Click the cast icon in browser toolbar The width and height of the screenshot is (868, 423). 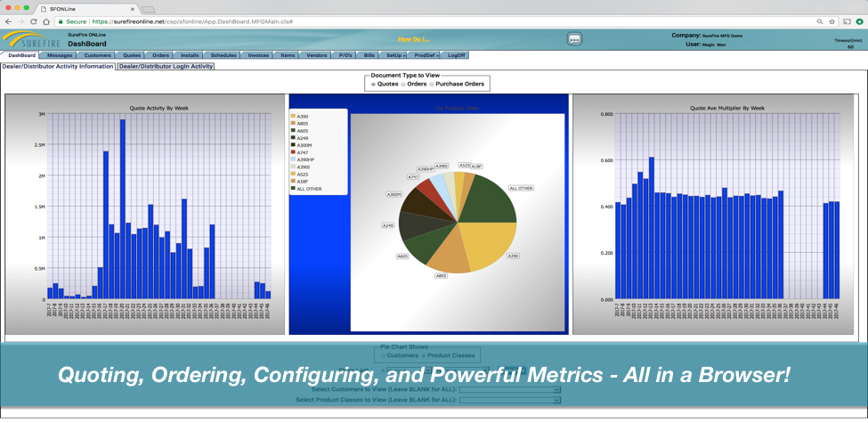[847, 21]
